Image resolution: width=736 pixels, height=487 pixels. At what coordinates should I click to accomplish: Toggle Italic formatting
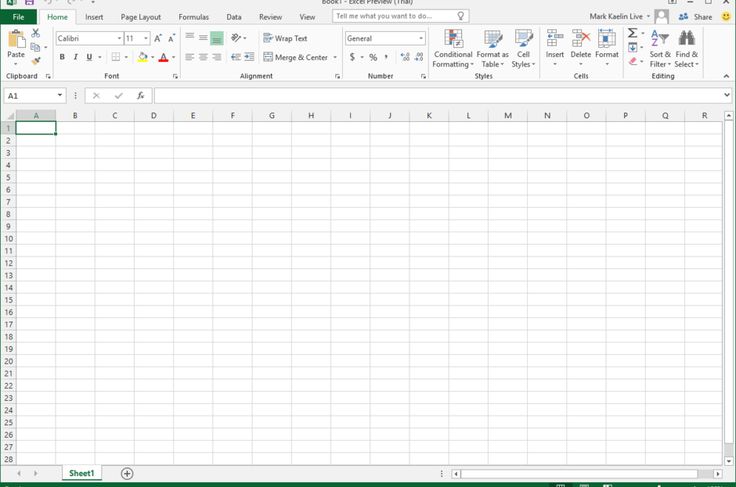[x=76, y=57]
